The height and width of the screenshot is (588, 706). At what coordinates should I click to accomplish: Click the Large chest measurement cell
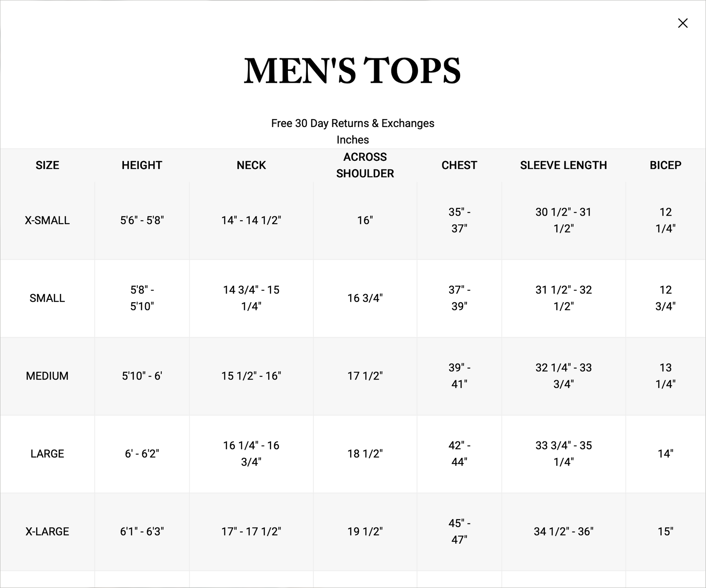tap(459, 454)
